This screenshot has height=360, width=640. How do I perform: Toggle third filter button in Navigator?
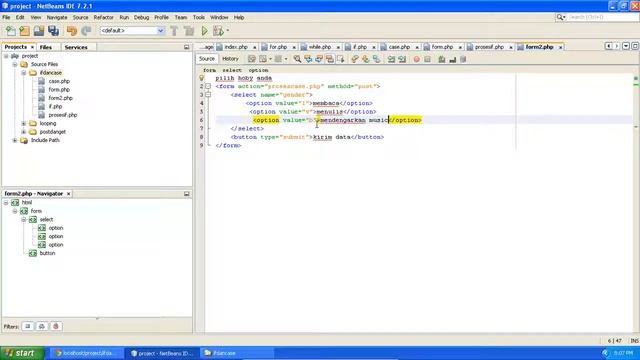click(56, 326)
